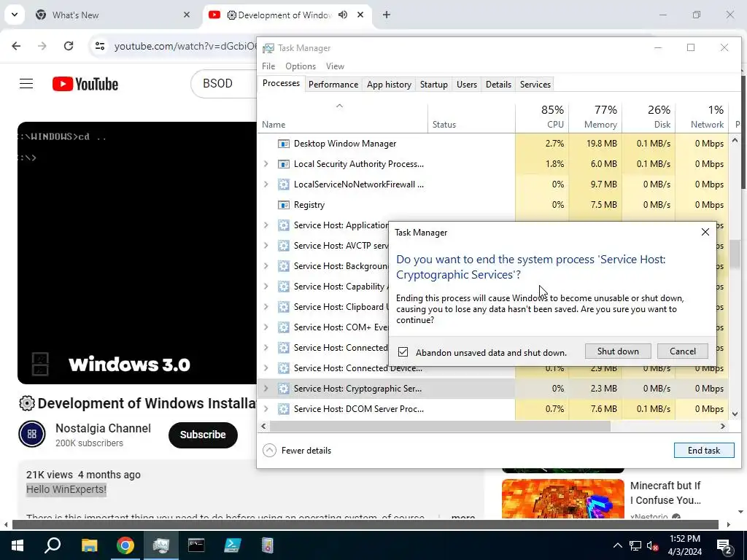747x560 pixels.
Task: Switch to the Users tab
Action: 466,85
